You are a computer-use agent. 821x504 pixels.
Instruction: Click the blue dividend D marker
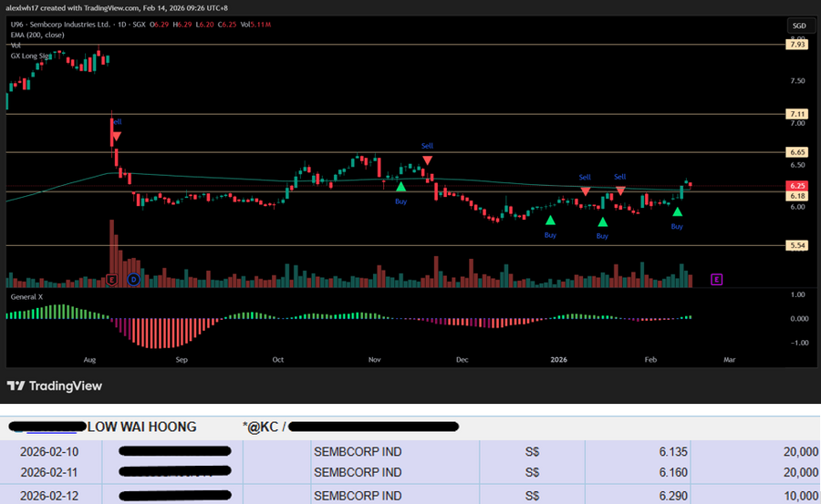(x=134, y=279)
